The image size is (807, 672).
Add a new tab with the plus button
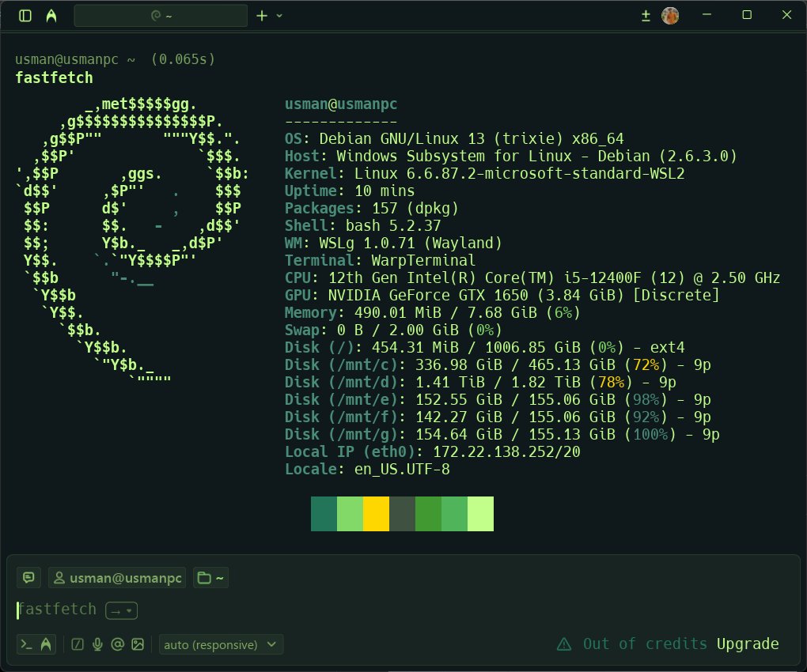coord(262,16)
